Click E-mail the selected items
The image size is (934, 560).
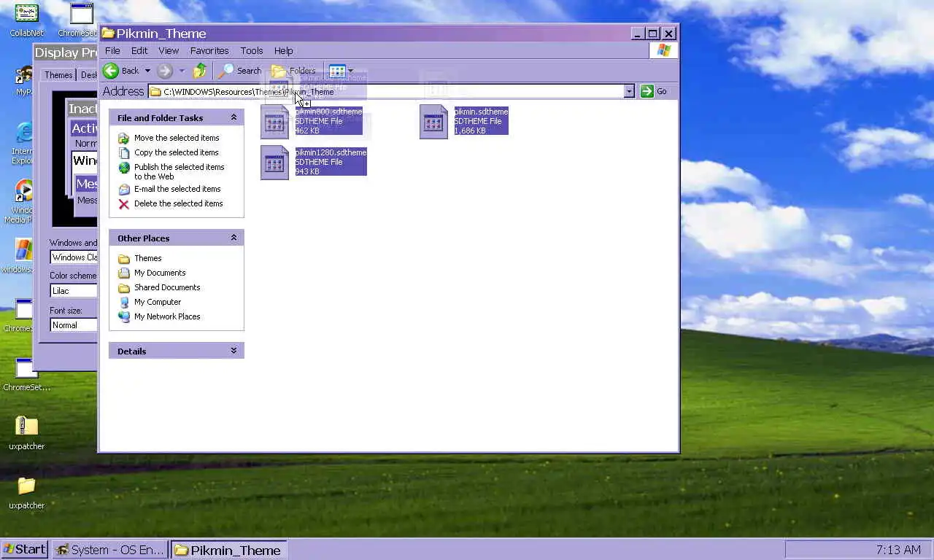coord(177,189)
